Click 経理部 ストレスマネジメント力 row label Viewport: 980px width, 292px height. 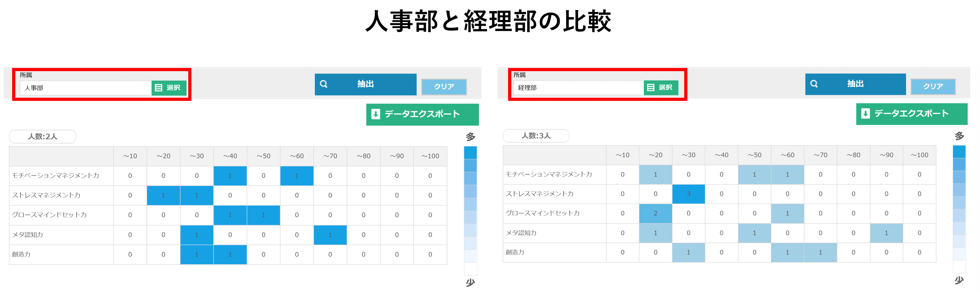(x=539, y=194)
